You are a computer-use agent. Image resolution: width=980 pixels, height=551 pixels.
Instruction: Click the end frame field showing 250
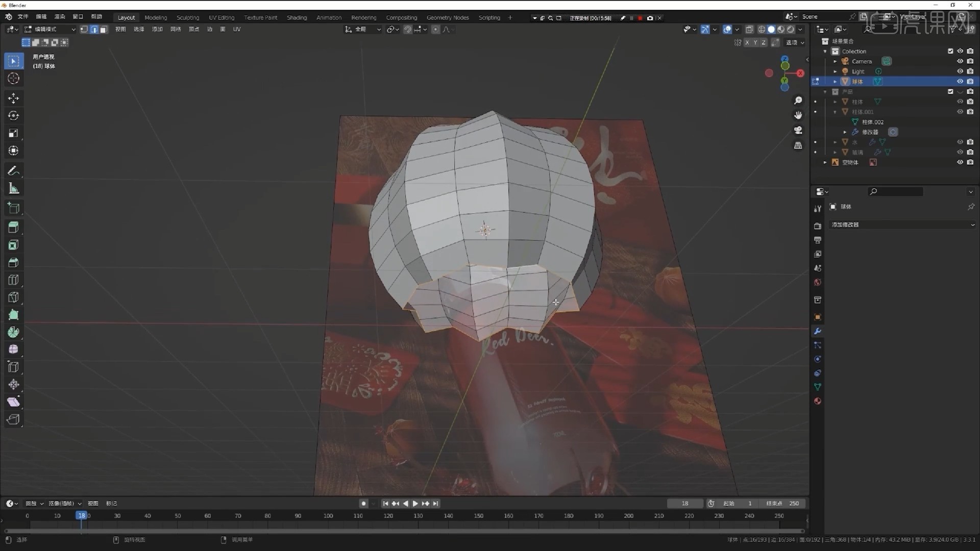pyautogui.click(x=782, y=504)
